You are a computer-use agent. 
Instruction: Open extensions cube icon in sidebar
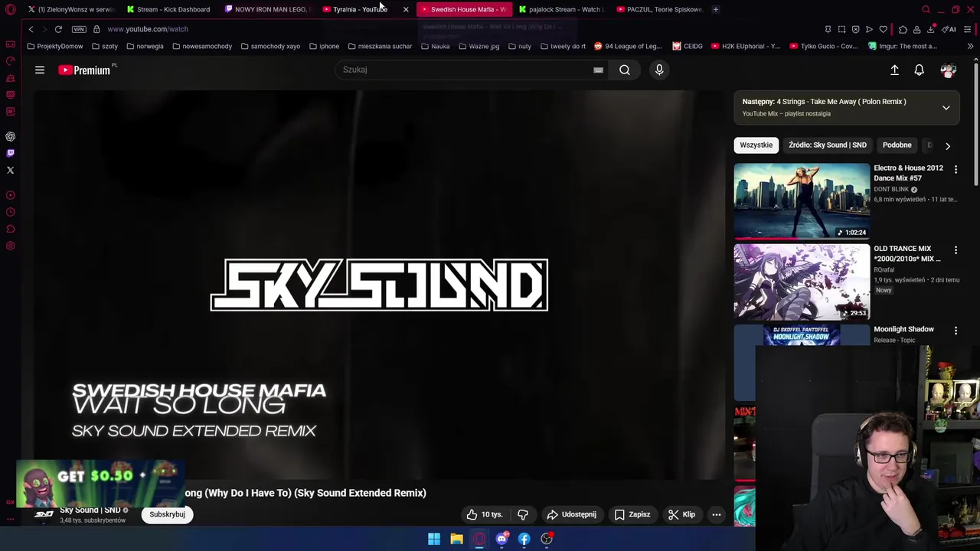pyautogui.click(x=10, y=229)
